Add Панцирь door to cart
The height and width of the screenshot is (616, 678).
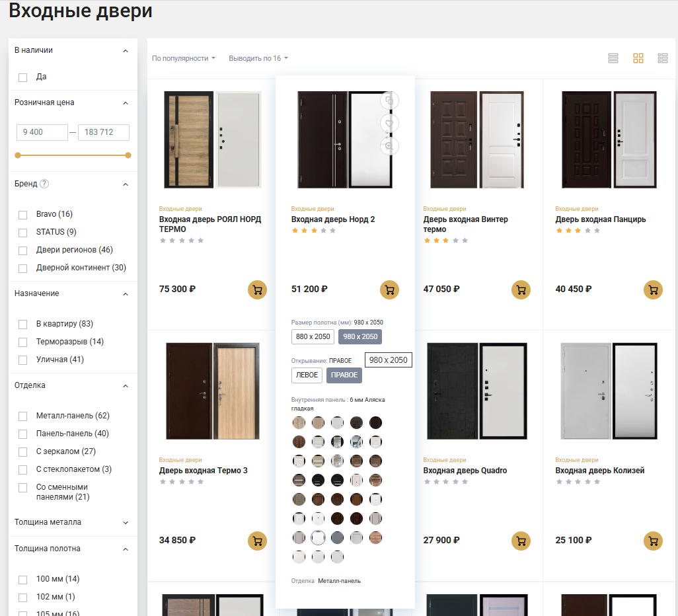pos(653,289)
